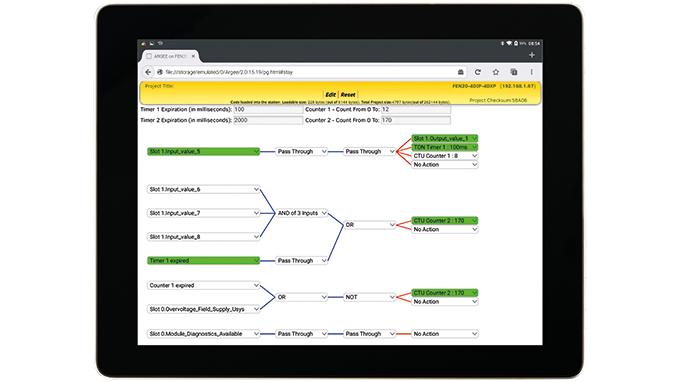Open Slot 0.Overvoltage_Field_Supply_Usys dropdown
Screen dimensions: 680x382
pos(203,309)
